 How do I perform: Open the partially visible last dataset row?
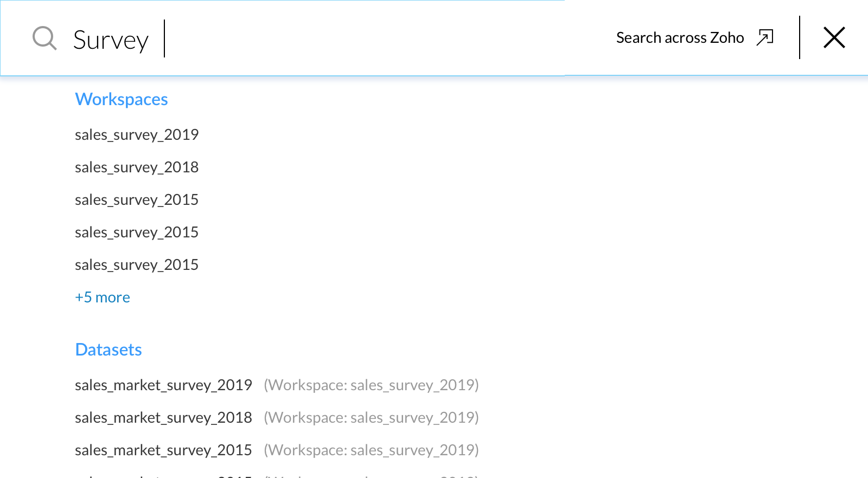163,475
